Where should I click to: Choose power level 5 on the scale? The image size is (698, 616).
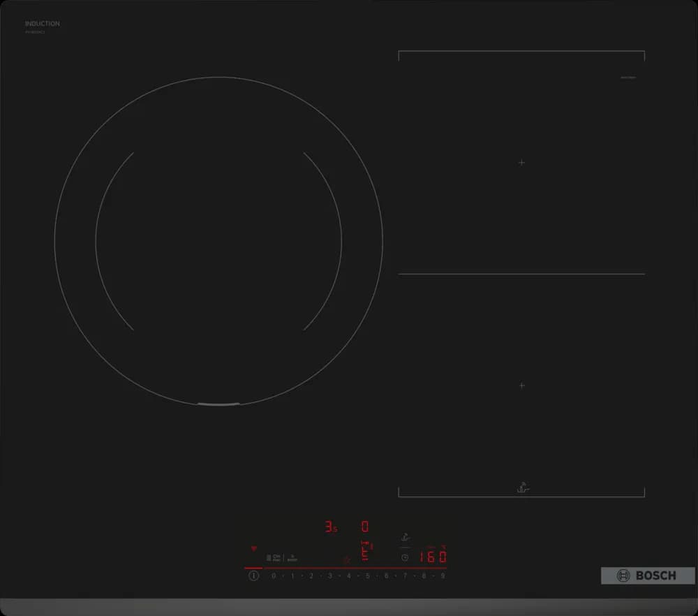point(367,576)
